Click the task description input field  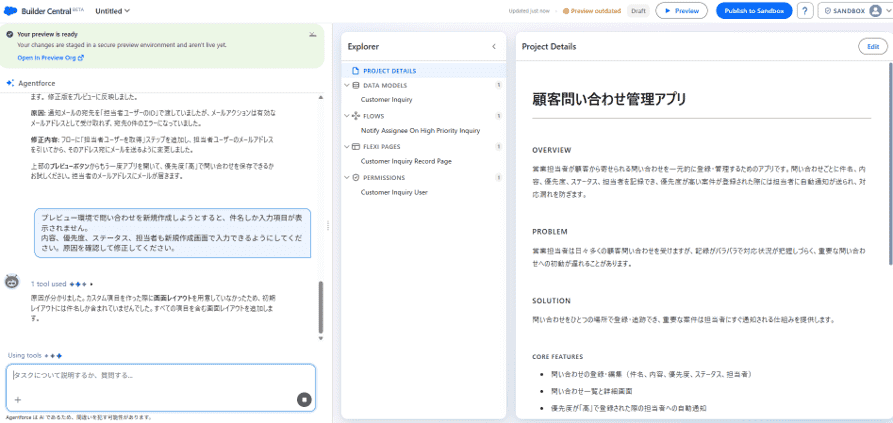[161, 376]
